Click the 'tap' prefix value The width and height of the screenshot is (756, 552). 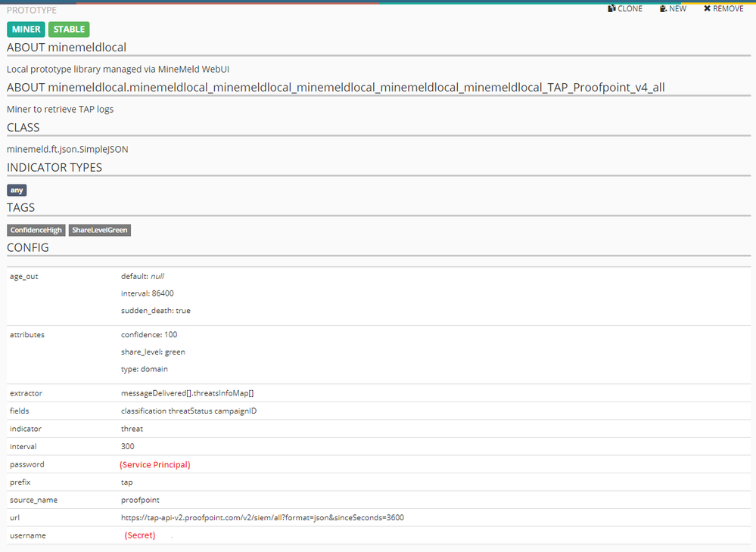coord(127,482)
